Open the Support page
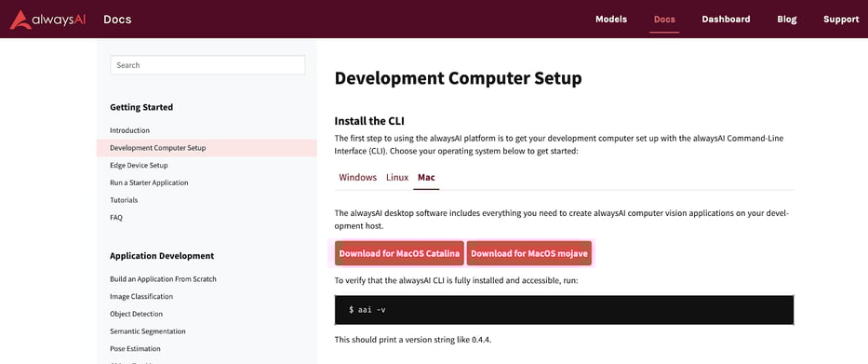Viewport: 868px width, 364px height. click(841, 19)
